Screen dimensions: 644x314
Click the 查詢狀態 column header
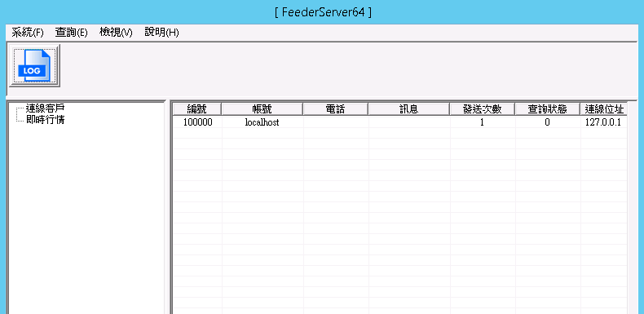[x=548, y=109]
